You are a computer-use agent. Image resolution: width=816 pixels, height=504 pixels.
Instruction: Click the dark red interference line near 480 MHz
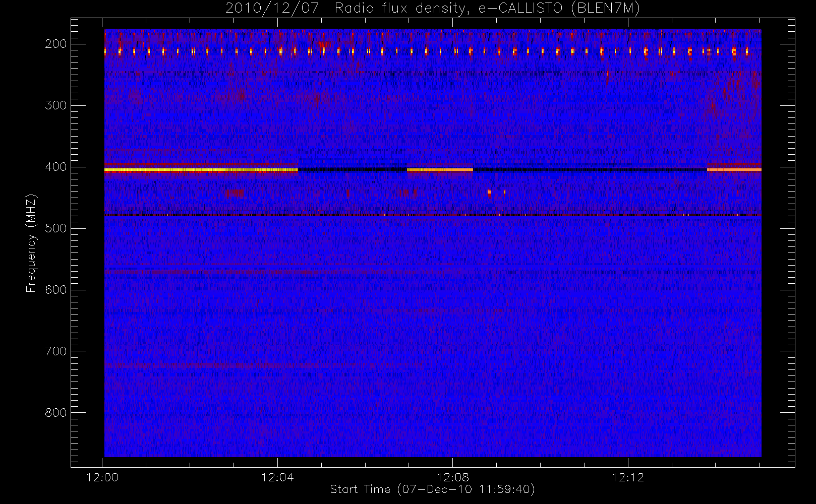coord(433,215)
